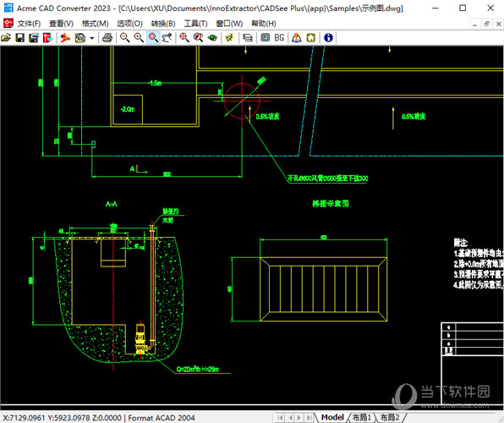Click the Zoom extents crosshair icon
The height and width of the screenshot is (423, 504).
tap(184, 38)
